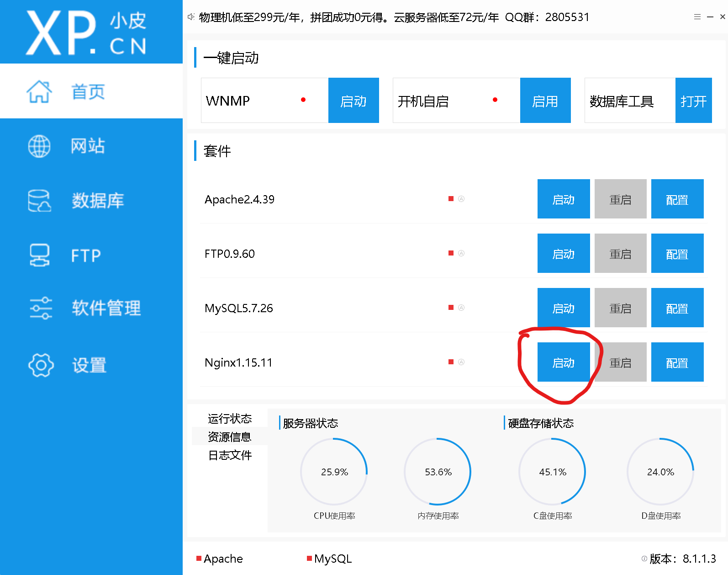Click the 硬盘存储状态 heading
The height and width of the screenshot is (575, 728).
pyautogui.click(x=541, y=423)
